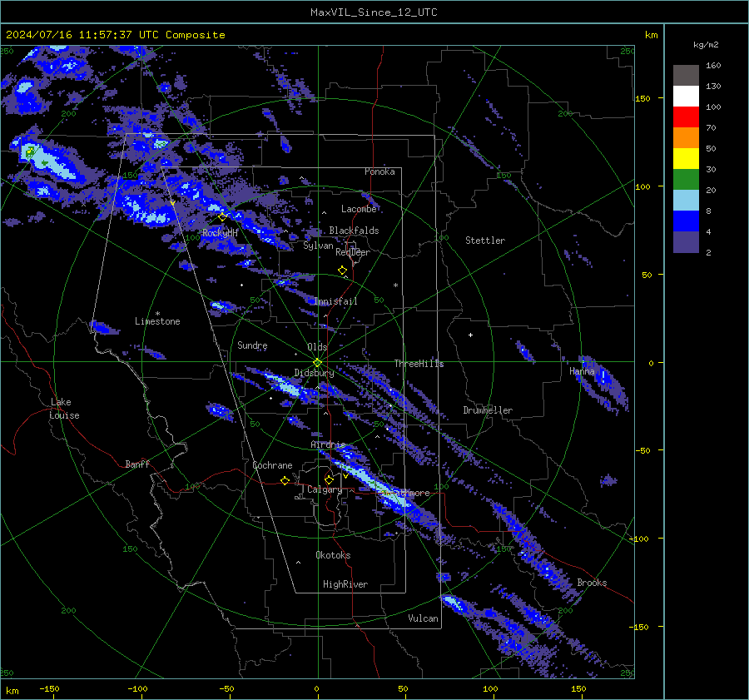This screenshot has width=749, height=700.
Task: Click the Sundre town label
Action: tap(252, 345)
